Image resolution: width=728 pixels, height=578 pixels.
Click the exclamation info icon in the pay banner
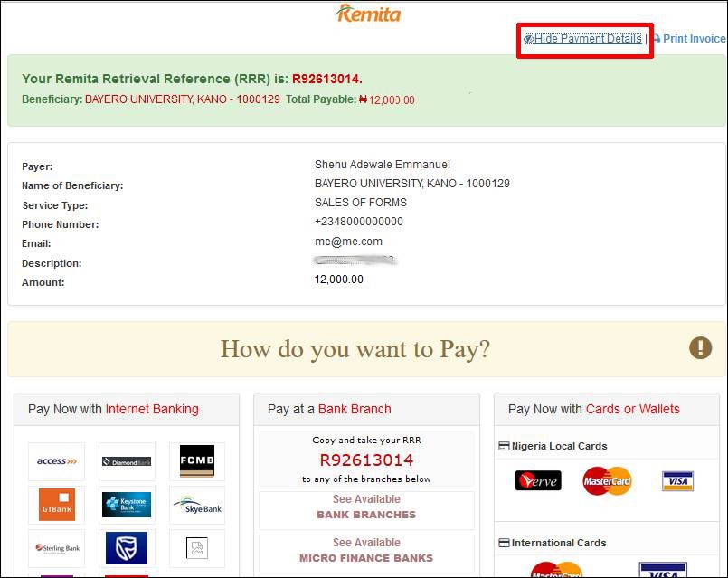pos(700,347)
